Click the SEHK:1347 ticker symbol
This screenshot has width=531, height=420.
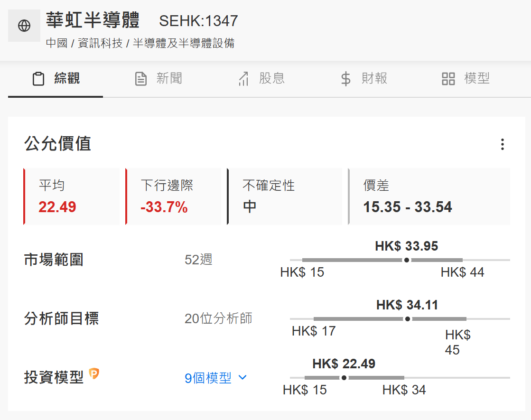(198, 21)
